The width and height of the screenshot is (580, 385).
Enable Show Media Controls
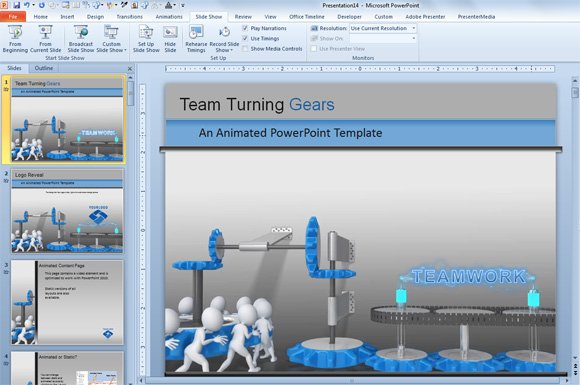click(245, 48)
